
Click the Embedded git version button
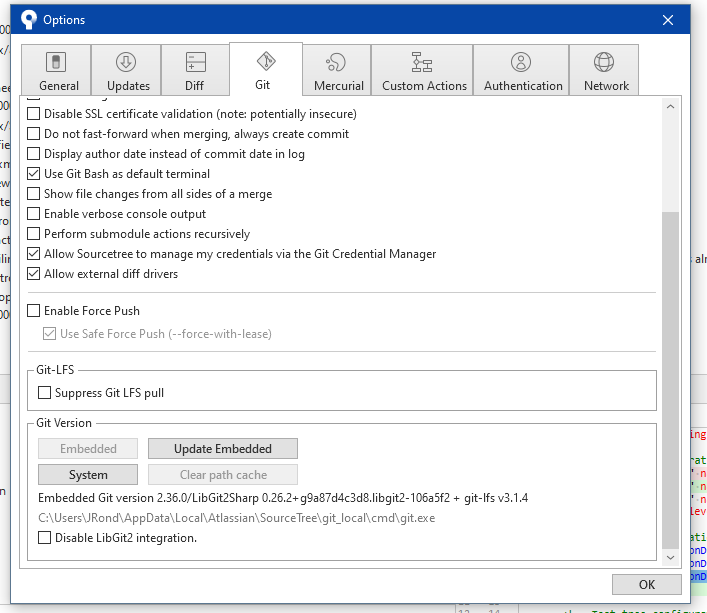pos(88,448)
